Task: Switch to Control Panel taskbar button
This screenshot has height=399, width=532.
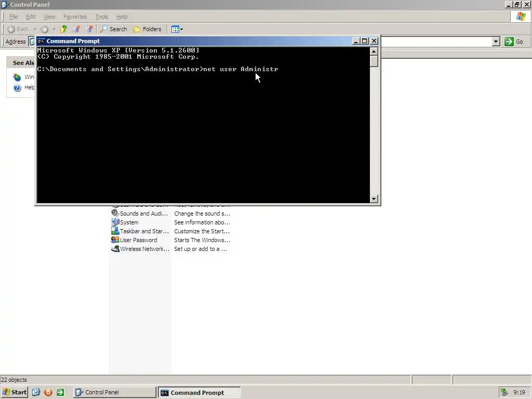Action: coord(114,392)
